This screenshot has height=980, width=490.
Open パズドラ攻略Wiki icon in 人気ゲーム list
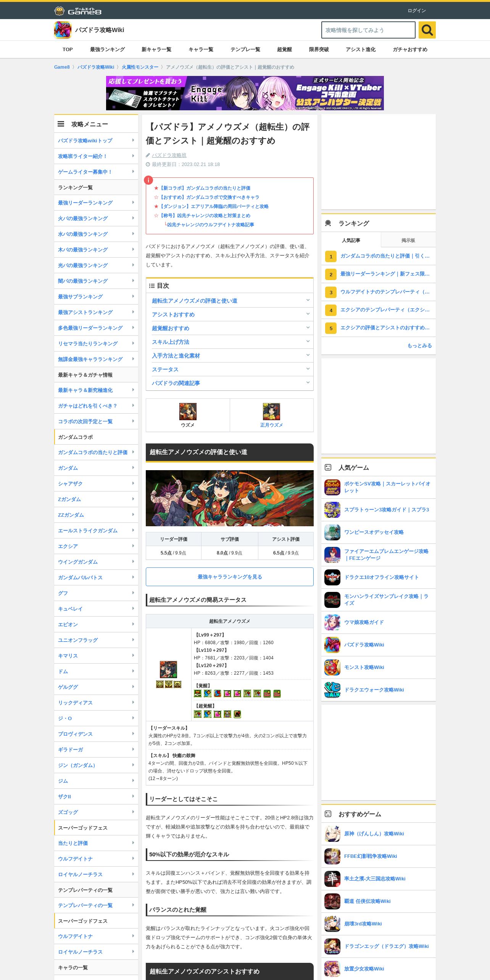332,645
